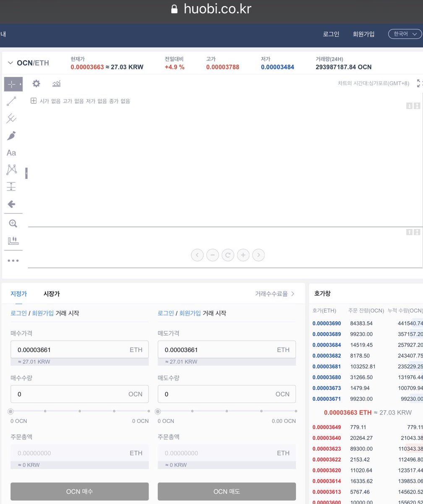This screenshot has height=504, width=423.
Task: Click the high price 0.00003788
Action: pyautogui.click(x=223, y=67)
